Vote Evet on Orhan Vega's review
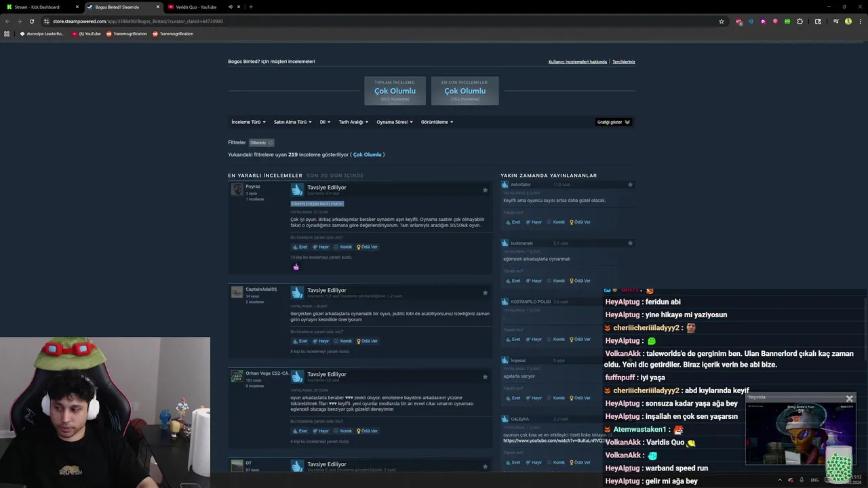868x488 pixels. click(x=300, y=431)
